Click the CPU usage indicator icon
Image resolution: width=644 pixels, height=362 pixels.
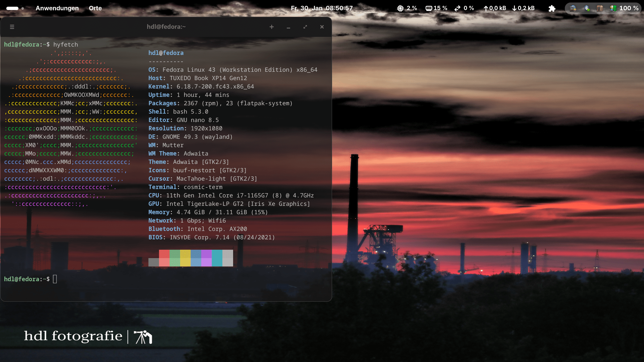(x=400, y=8)
